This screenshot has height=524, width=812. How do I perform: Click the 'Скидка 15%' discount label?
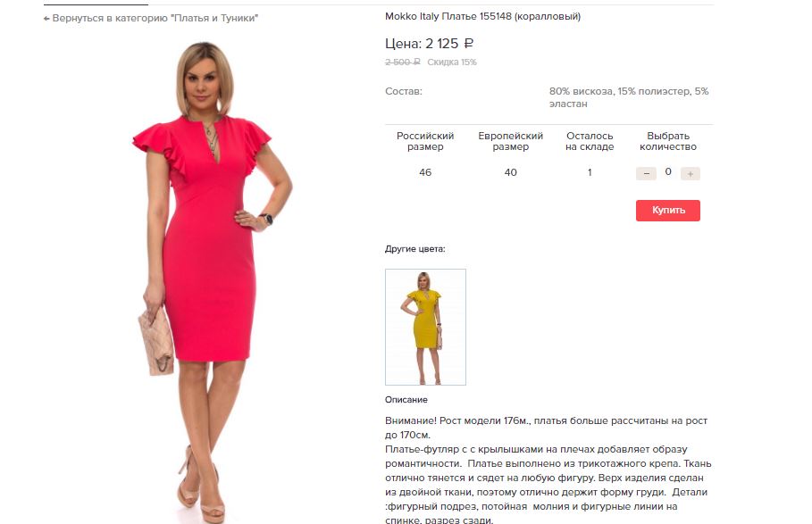[452, 62]
